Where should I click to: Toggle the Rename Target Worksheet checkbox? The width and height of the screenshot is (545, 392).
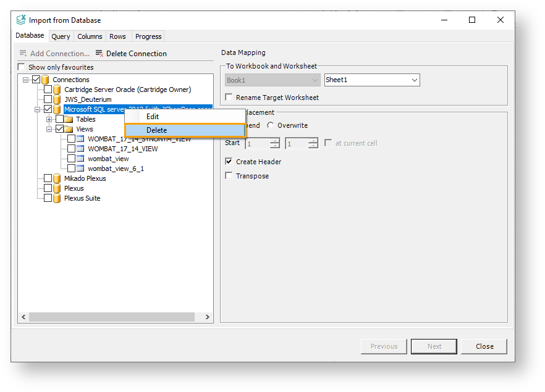[229, 98]
